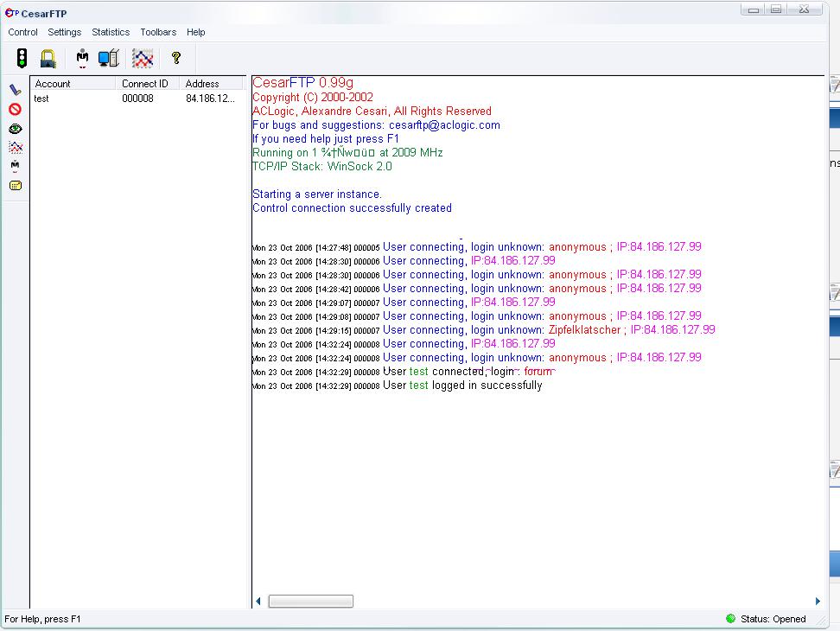Viewport: 840px width, 631px height.
Task: Click the yellow question mark help icon
Action: pos(175,58)
